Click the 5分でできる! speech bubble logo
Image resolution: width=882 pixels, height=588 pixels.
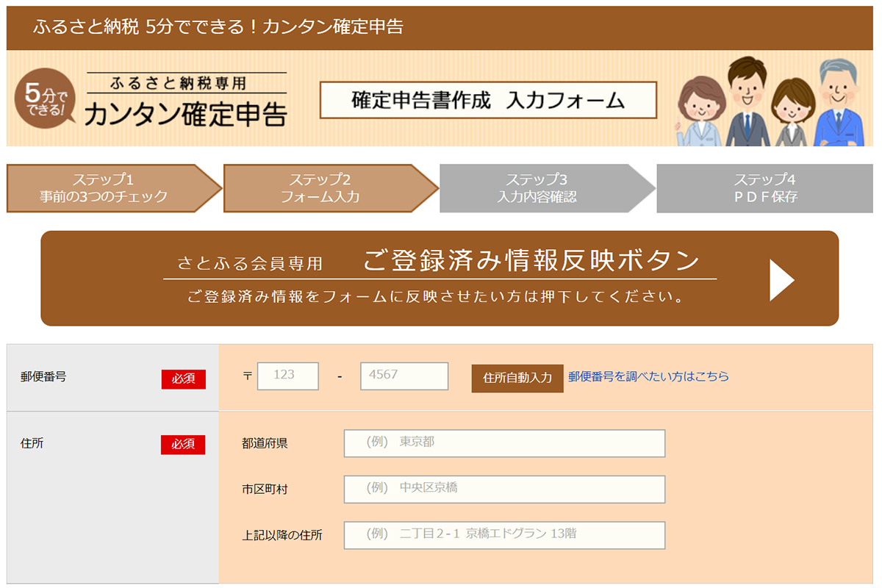click(x=45, y=99)
